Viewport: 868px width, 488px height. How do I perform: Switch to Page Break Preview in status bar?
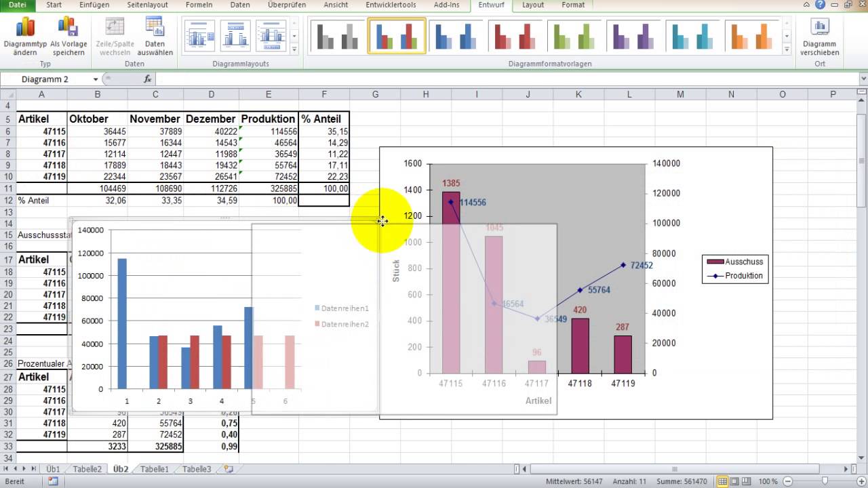(x=746, y=481)
